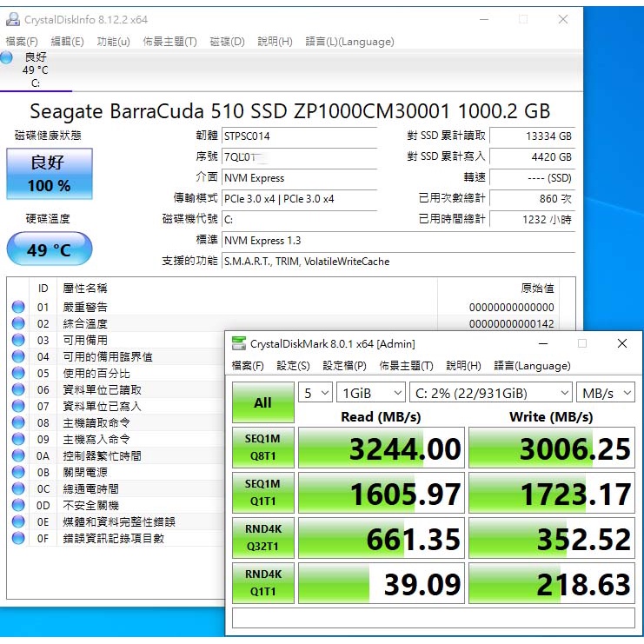This screenshot has width=644, height=644.
Task: Click the status orb for attribute 0F
Action: [x=18, y=538]
